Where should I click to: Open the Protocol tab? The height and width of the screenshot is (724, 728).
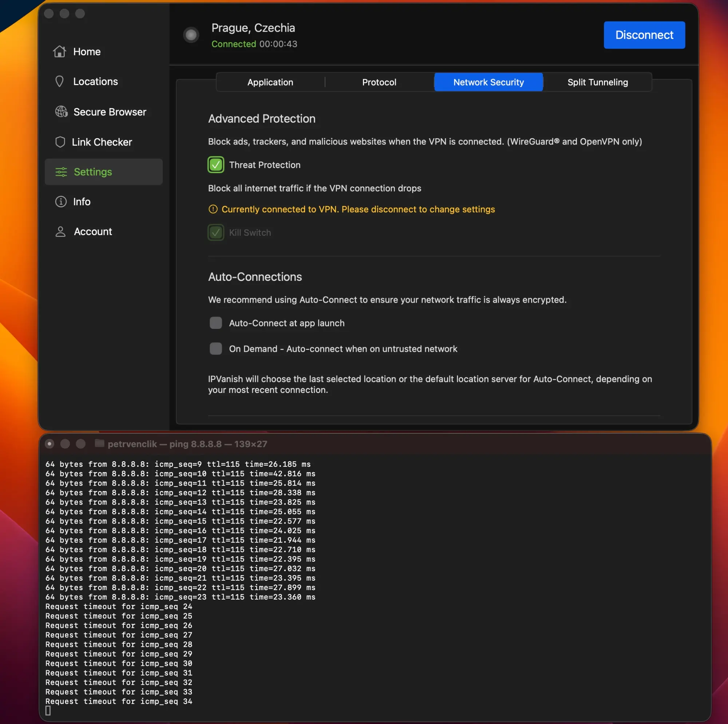click(379, 82)
